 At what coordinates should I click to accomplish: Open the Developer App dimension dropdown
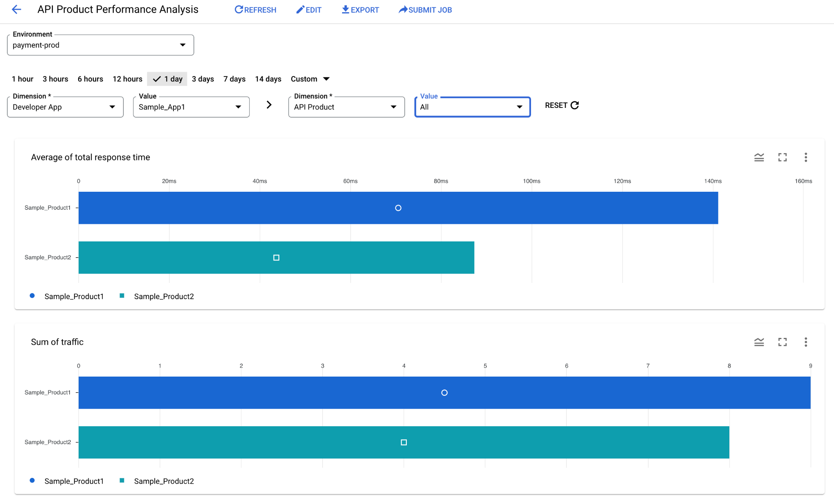(65, 107)
